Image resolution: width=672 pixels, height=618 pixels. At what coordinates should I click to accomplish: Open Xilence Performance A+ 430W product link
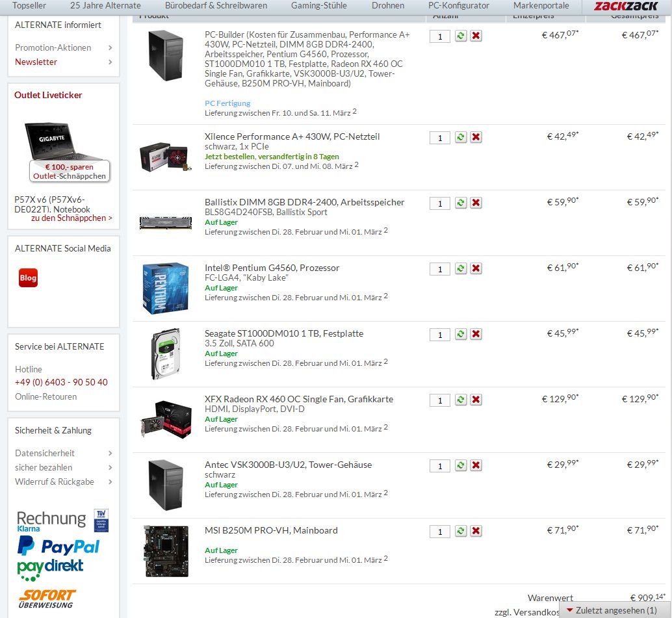[x=292, y=136]
